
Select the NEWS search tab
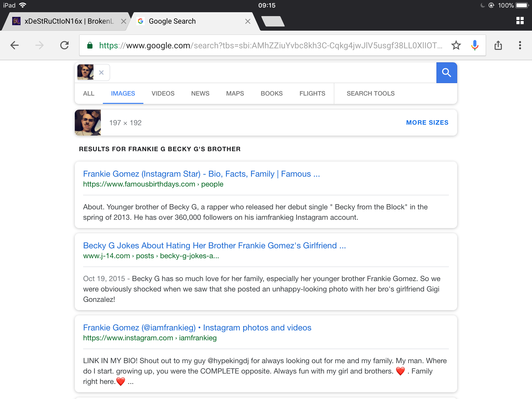(x=200, y=94)
